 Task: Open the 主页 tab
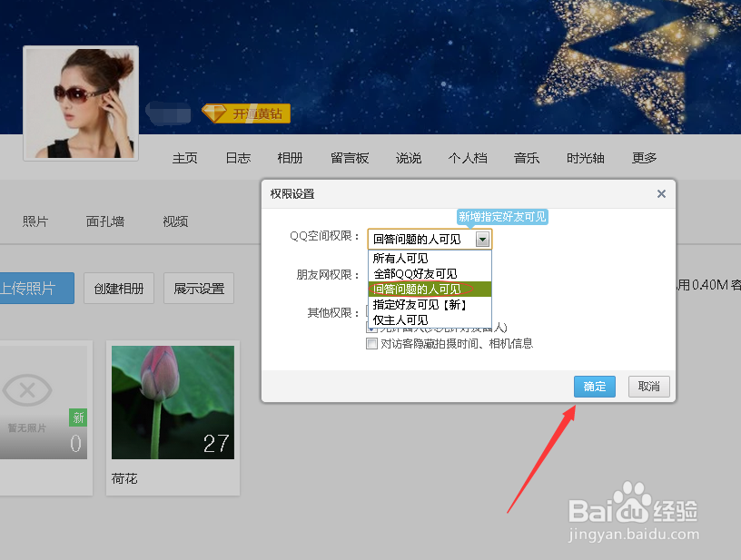pyautogui.click(x=184, y=158)
